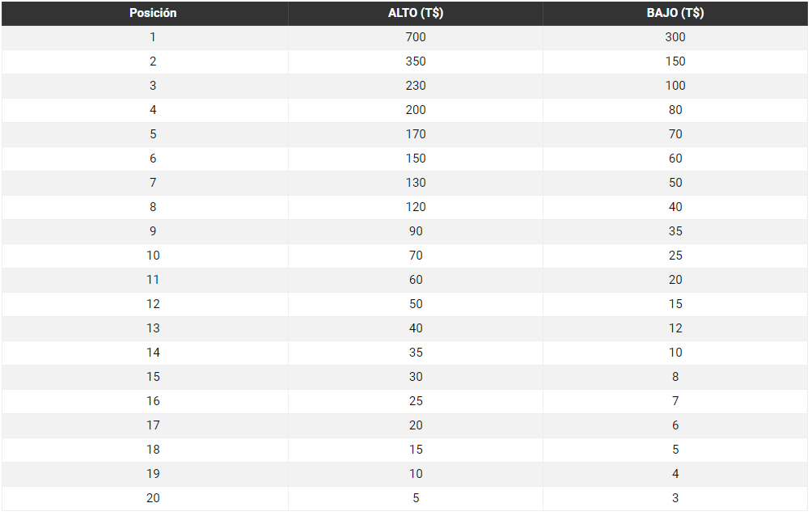
Task: Click position number 5 cell
Action: tap(153, 134)
